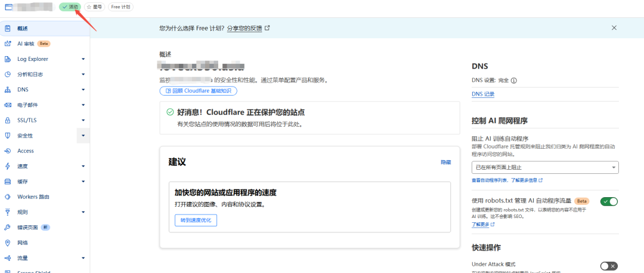
Task: Click the website window icon at top left
Action: tap(8, 7)
